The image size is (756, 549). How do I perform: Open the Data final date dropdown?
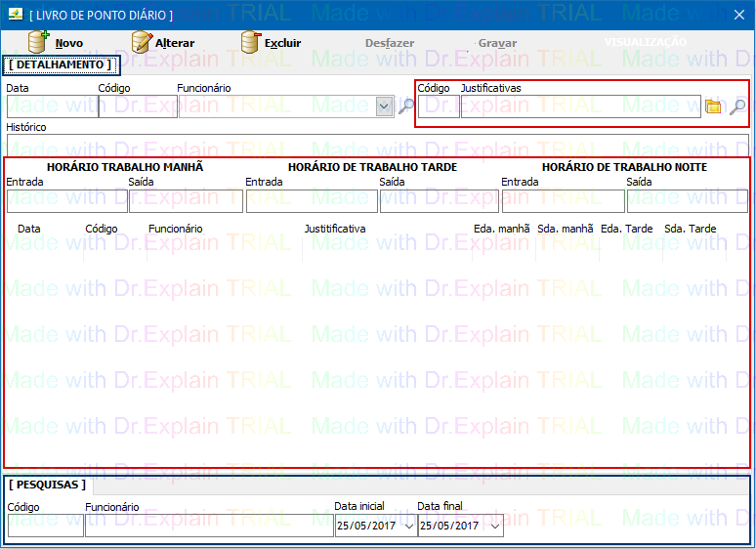[496, 526]
